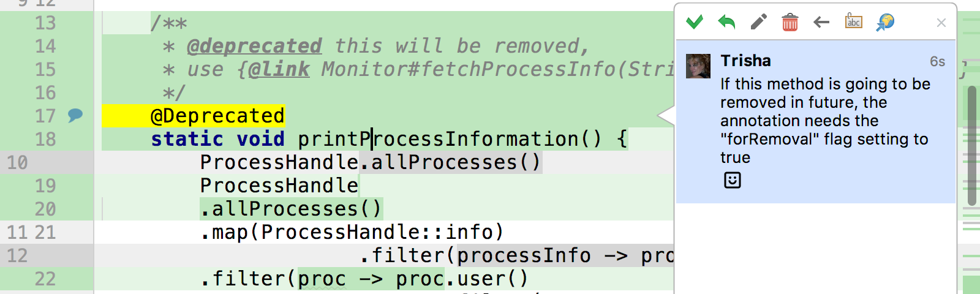
Task: Click the @link Javadoc tag
Action: click(279, 69)
